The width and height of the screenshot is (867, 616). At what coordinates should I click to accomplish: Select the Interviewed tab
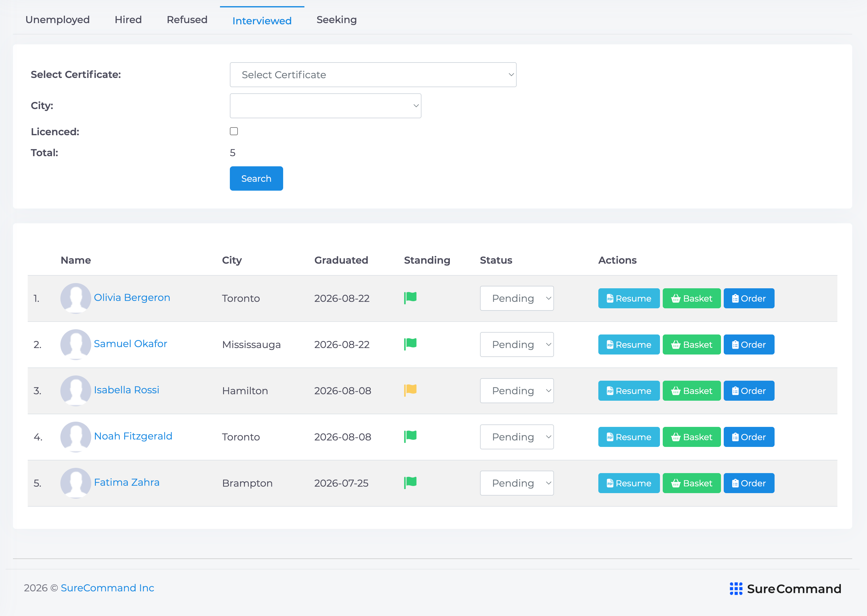[x=262, y=21]
